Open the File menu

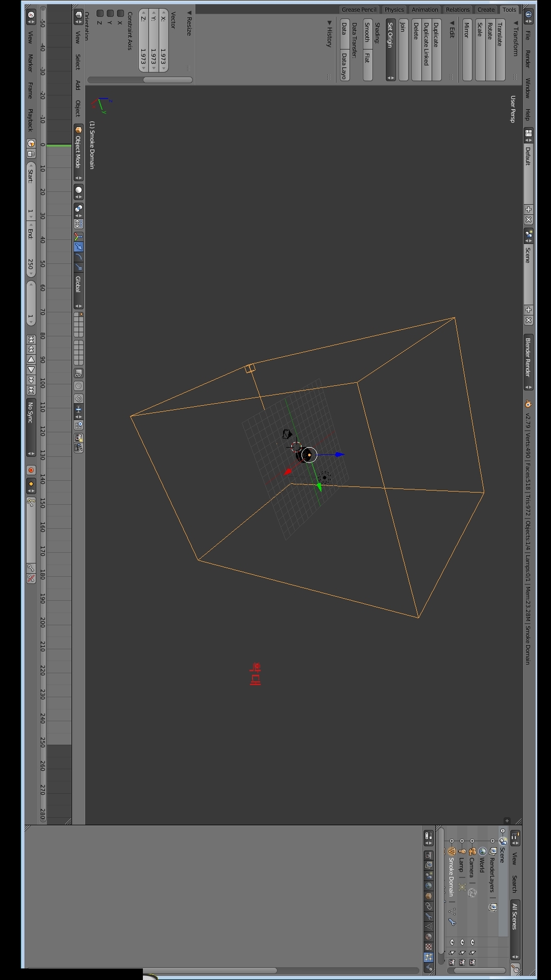pos(528,36)
